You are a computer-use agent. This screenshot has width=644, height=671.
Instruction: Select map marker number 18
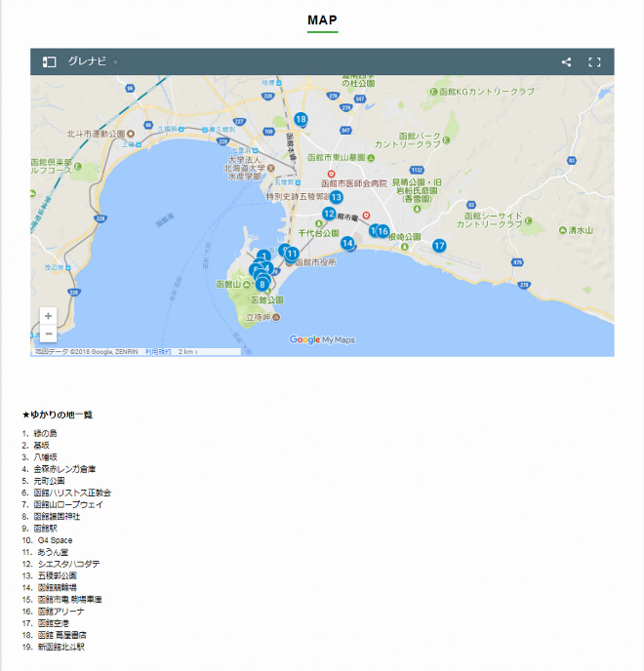301,120
